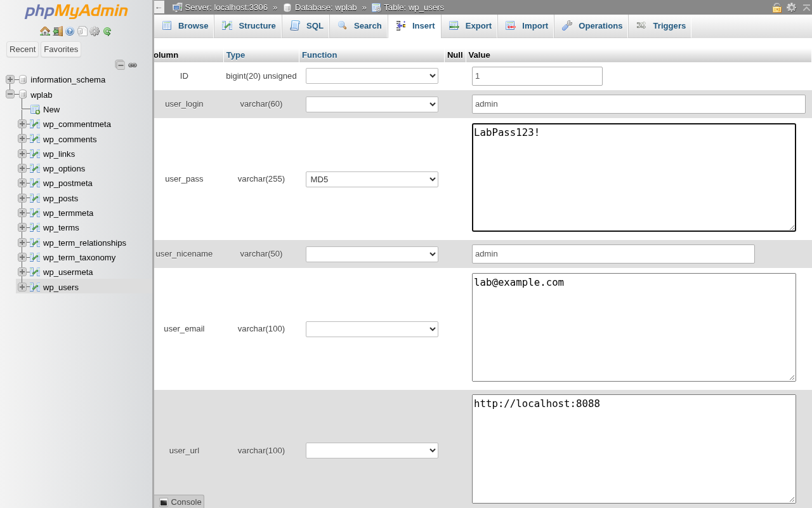Open MySQL documentation page icon
Viewport: 812px width, 508px height.
click(82, 31)
